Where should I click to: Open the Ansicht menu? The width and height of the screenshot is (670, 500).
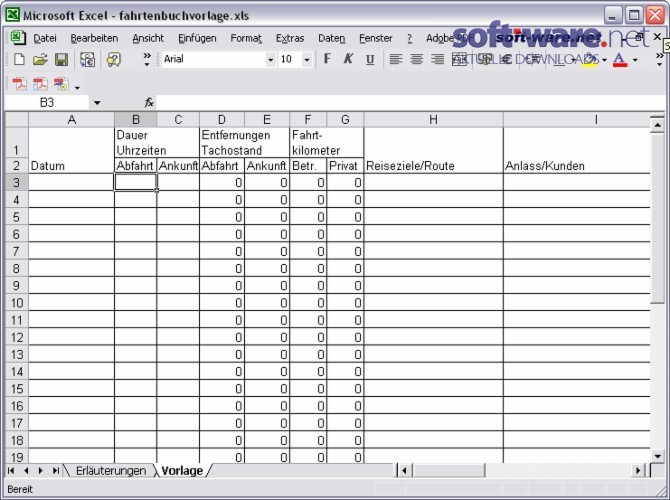pos(148,38)
